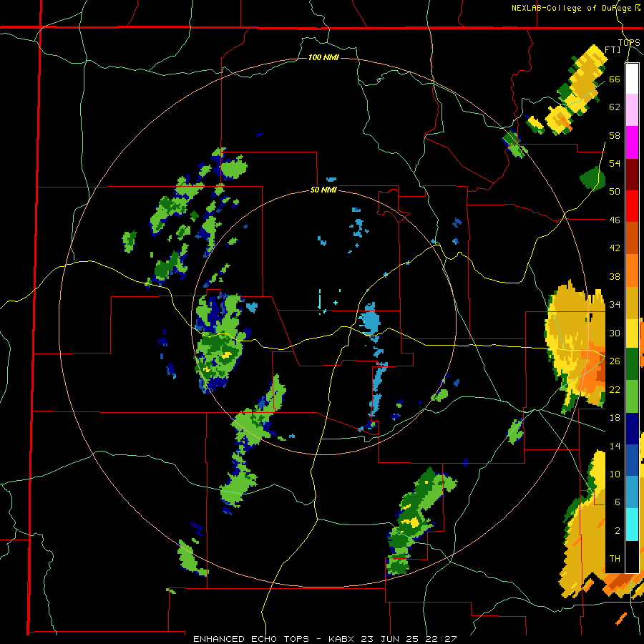Click the dark green legend band
Viewport: 644px width, 644px height.
click(632, 365)
